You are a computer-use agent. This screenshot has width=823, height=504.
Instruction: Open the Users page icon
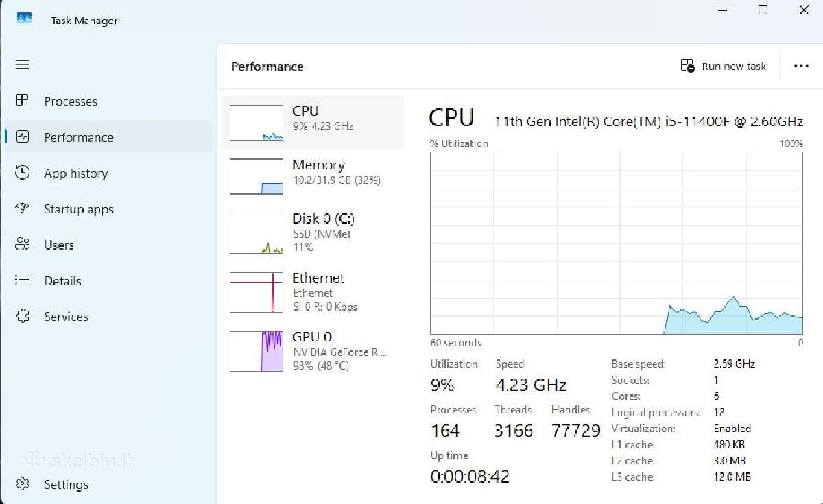tap(23, 245)
